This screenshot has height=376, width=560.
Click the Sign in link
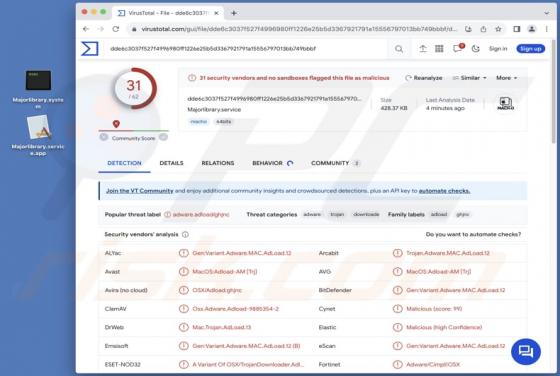pyautogui.click(x=498, y=49)
